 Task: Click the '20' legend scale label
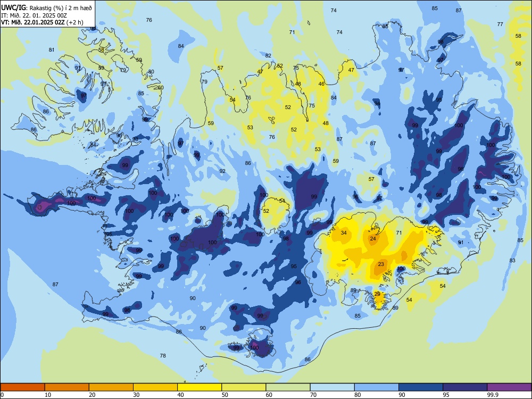point(92,395)
